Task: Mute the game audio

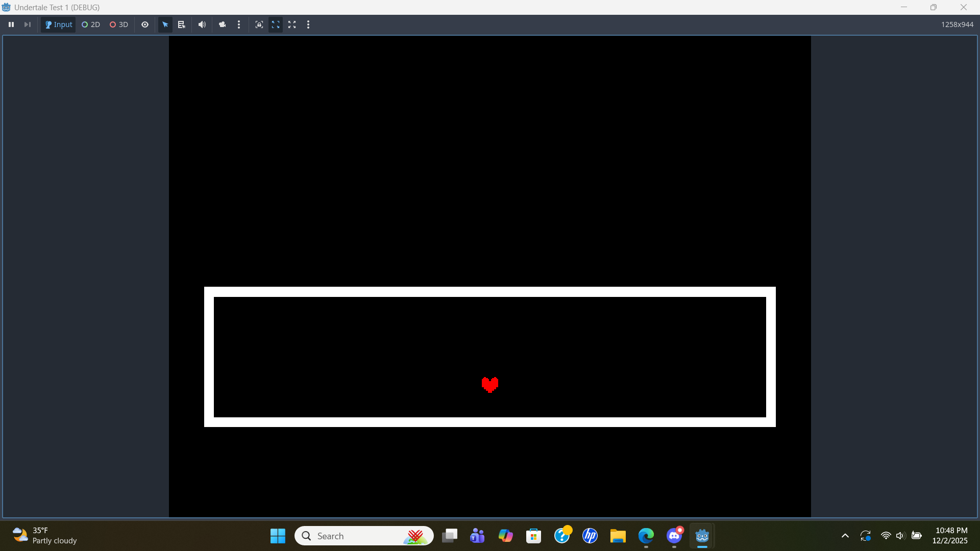Action: 202,24
